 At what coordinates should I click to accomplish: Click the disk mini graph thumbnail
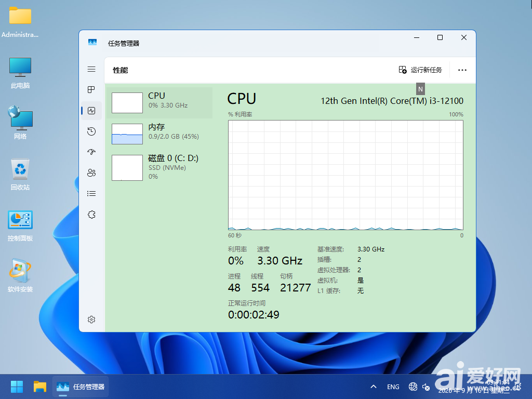pos(127,168)
